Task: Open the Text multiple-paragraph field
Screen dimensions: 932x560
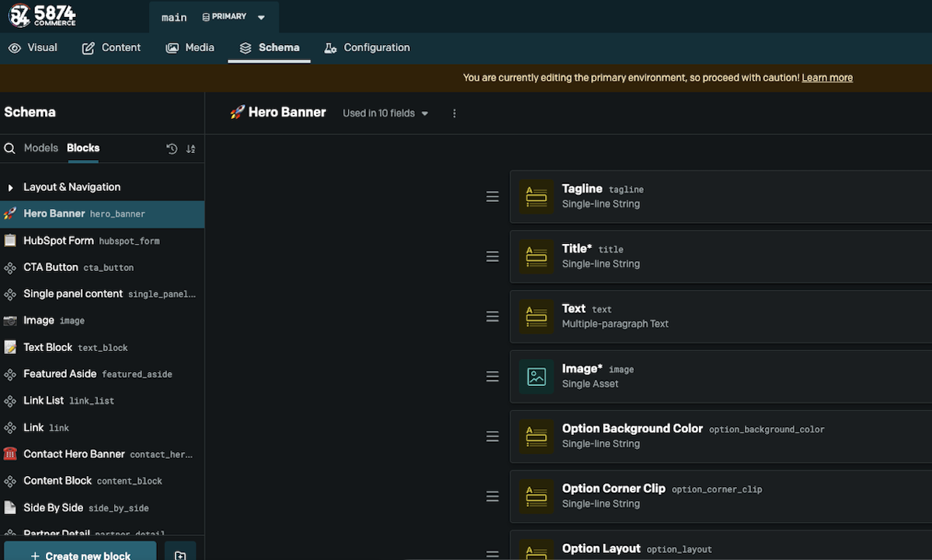Action: (x=721, y=317)
